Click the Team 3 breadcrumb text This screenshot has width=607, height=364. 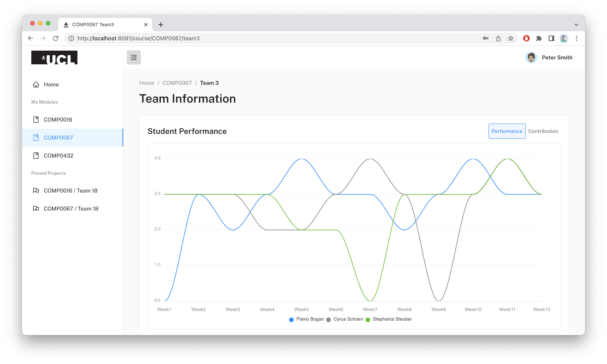click(209, 83)
